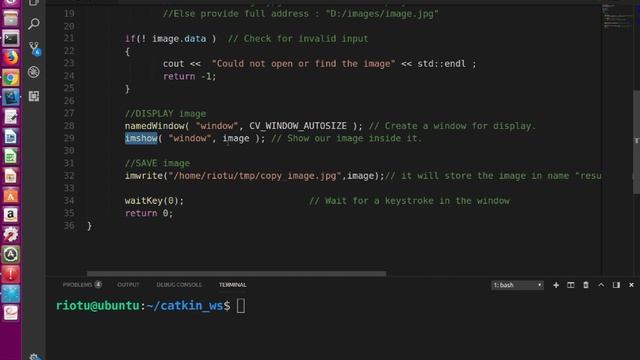Open the Extensions view
This screenshot has width=640, height=360.
(33, 96)
